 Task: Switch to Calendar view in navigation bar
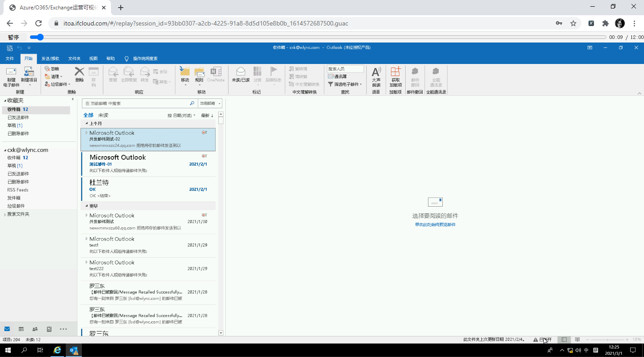21,329
